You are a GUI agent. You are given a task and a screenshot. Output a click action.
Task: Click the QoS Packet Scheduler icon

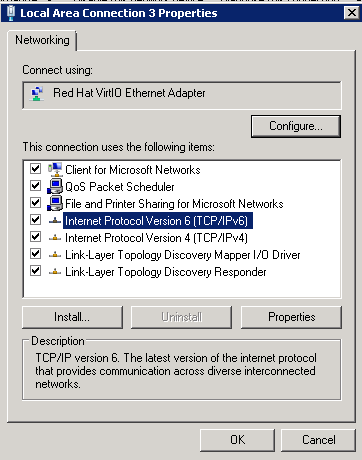click(x=55, y=186)
